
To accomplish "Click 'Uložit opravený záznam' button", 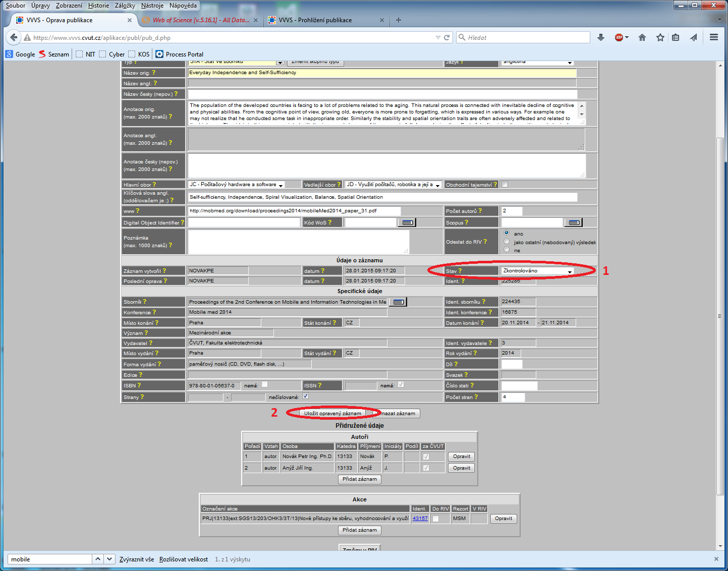I will coord(332,413).
